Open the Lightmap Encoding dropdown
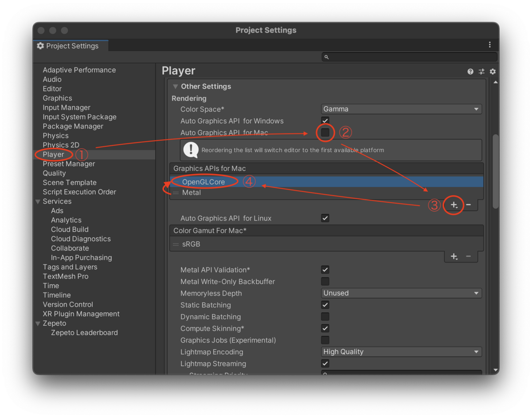The width and height of the screenshot is (532, 418). pyautogui.click(x=401, y=351)
